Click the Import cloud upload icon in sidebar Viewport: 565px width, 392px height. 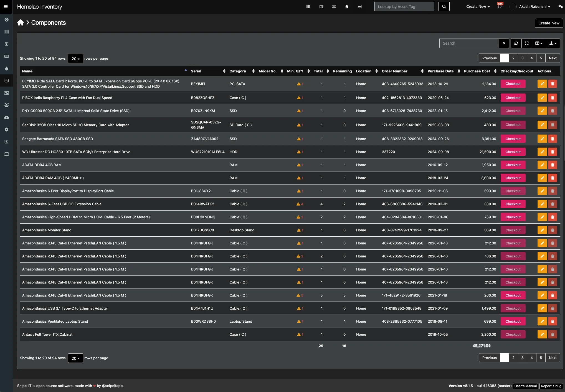[6, 117]
